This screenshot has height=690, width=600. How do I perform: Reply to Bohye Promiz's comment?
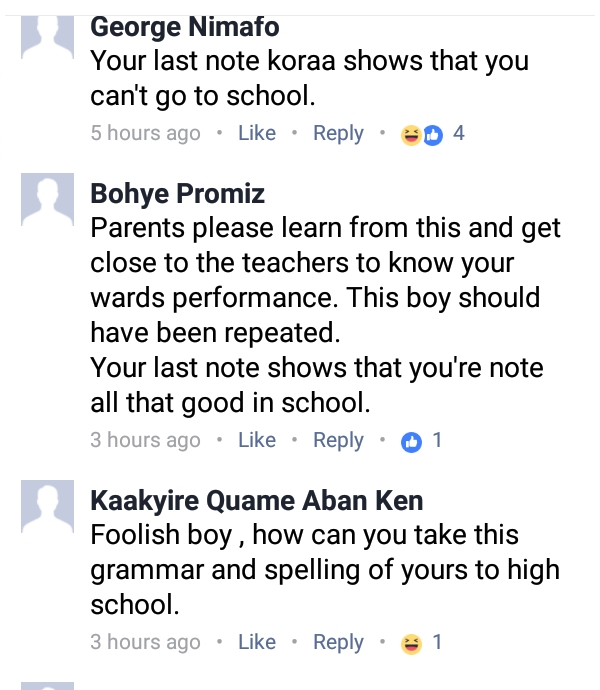click(338, 440)
